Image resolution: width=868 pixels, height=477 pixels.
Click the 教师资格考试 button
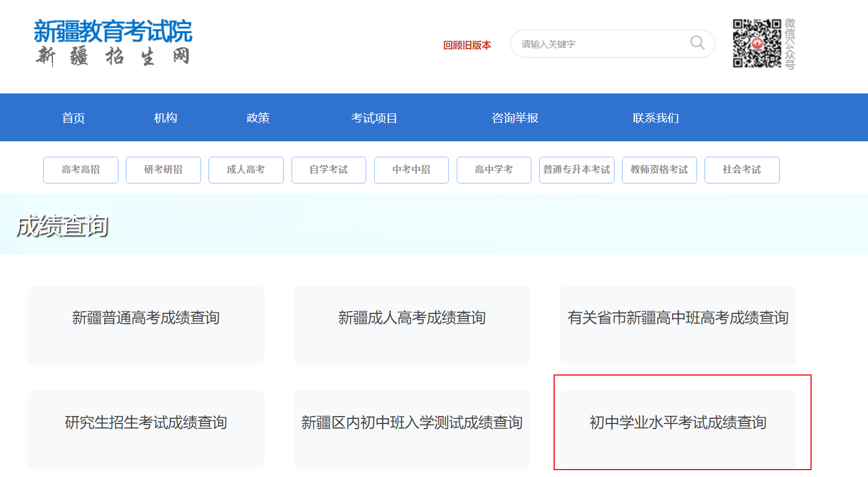659,170
